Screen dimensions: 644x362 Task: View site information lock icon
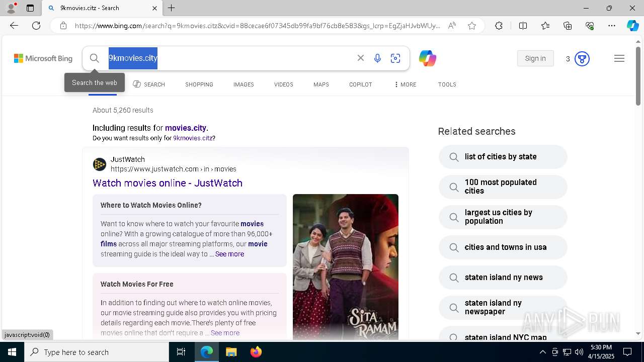pyautogui.click(x=63, y=26)
